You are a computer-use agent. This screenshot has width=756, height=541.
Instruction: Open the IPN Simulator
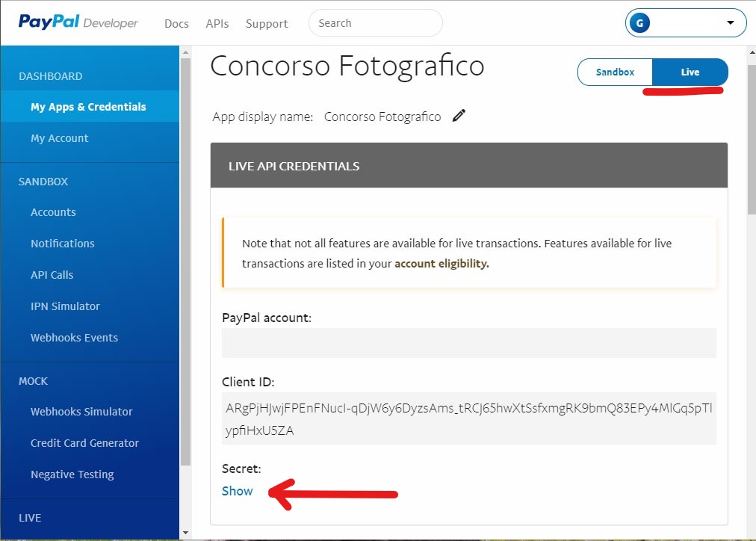[x=65, y=306]
